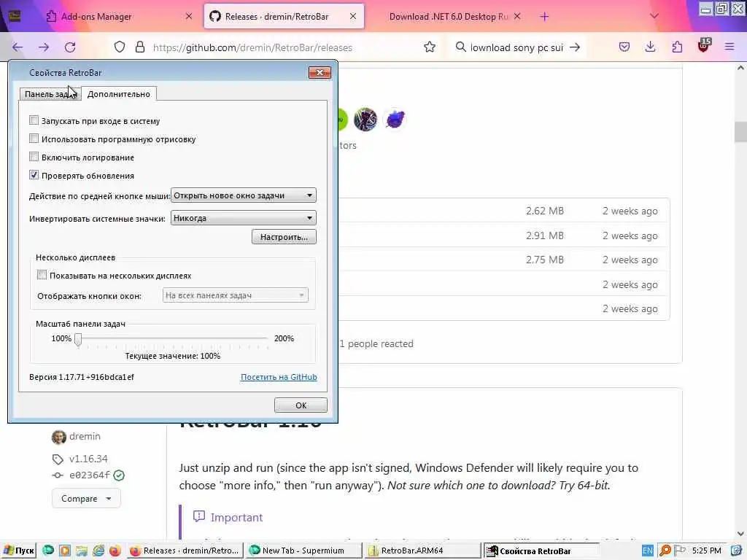
Task: Open the 'Никогда' invert icons dropdown
Action: coord(244,218)
